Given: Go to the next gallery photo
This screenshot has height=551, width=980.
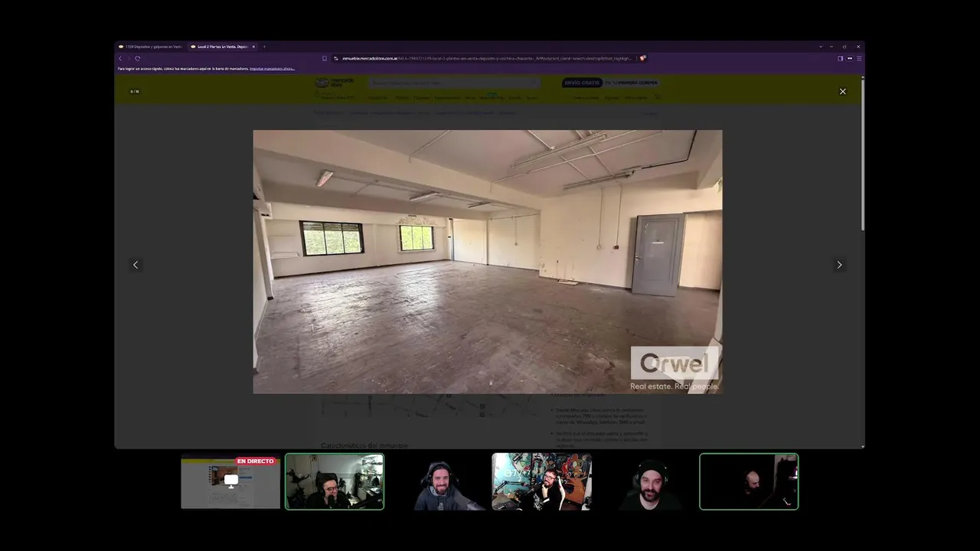Looking at the screenshot, I should (x=839, y=265).
